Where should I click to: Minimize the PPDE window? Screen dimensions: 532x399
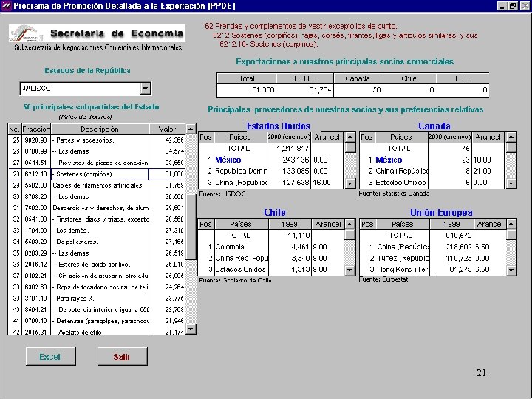pyautogui.click(x=502, y=6)
